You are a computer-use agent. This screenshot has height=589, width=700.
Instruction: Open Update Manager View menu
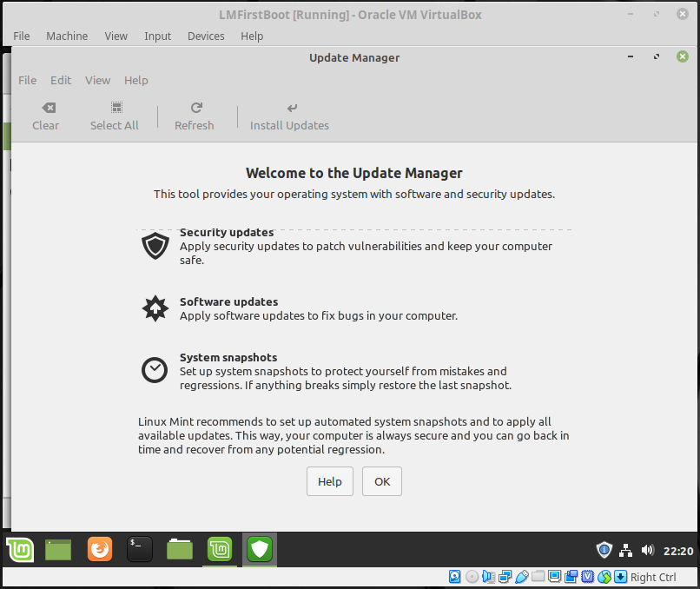[x=98, y=81]
